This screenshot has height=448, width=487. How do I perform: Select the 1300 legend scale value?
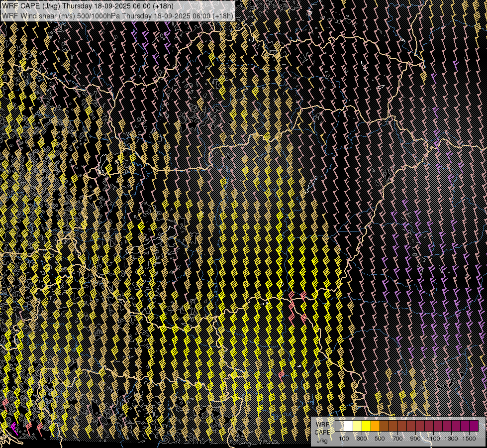pyautogui.click(x=451, y=439)
